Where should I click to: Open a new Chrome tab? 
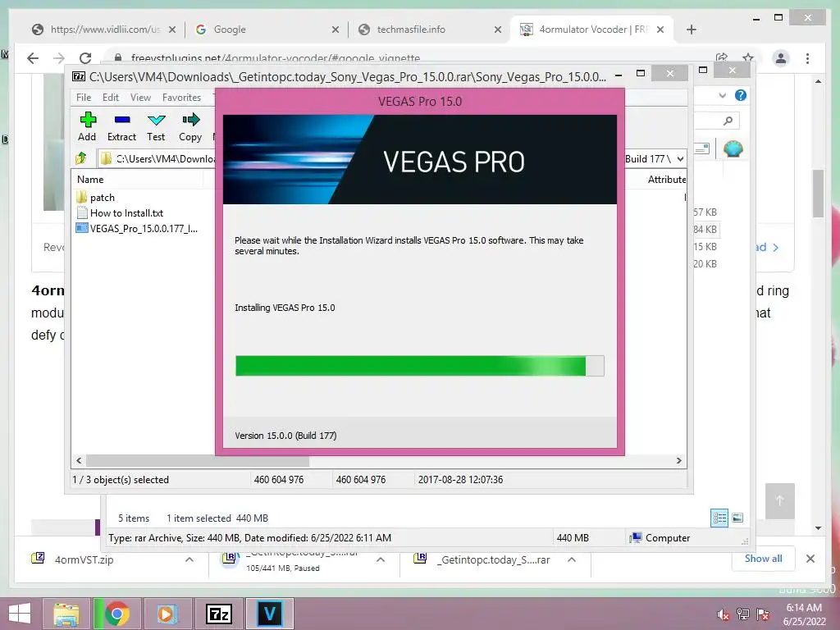(691, 30)
